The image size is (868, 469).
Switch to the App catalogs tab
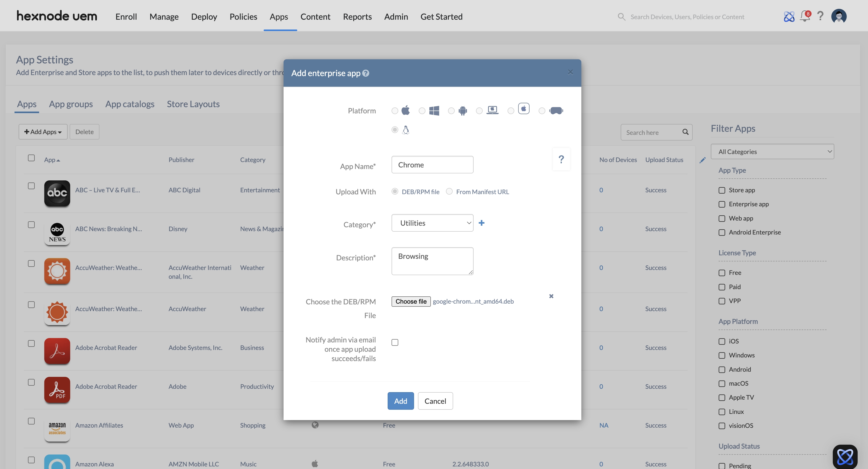click(x=130, y=104)
